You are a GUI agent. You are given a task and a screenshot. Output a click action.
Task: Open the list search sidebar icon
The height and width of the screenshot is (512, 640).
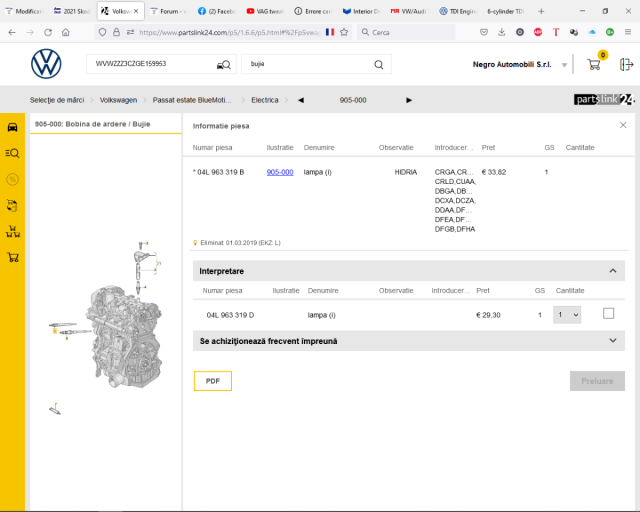pyautogui.click(x=12, y=153)
